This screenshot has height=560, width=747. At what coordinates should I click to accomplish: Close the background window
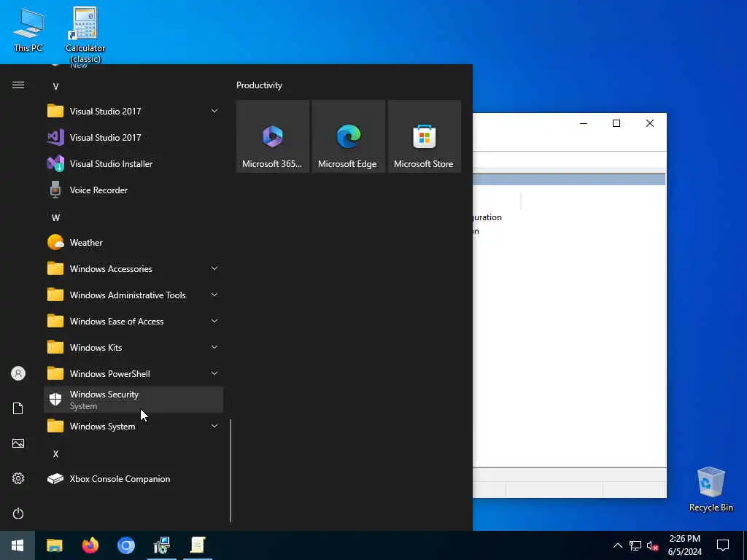650,123
